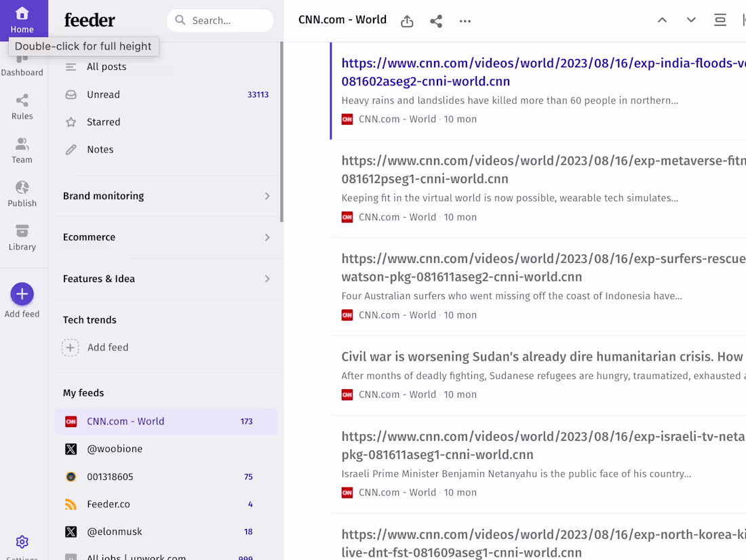746x560 pixels.
Task: Click the dashed plus icon under Tech trends
Action: [70, 348]
